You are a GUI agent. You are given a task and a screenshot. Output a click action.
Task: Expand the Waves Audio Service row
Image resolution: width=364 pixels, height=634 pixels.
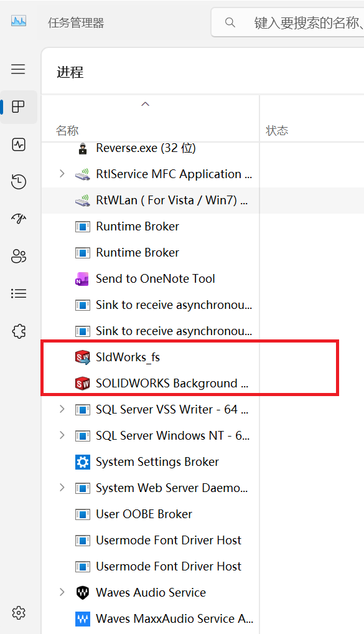tap(62, 592)
